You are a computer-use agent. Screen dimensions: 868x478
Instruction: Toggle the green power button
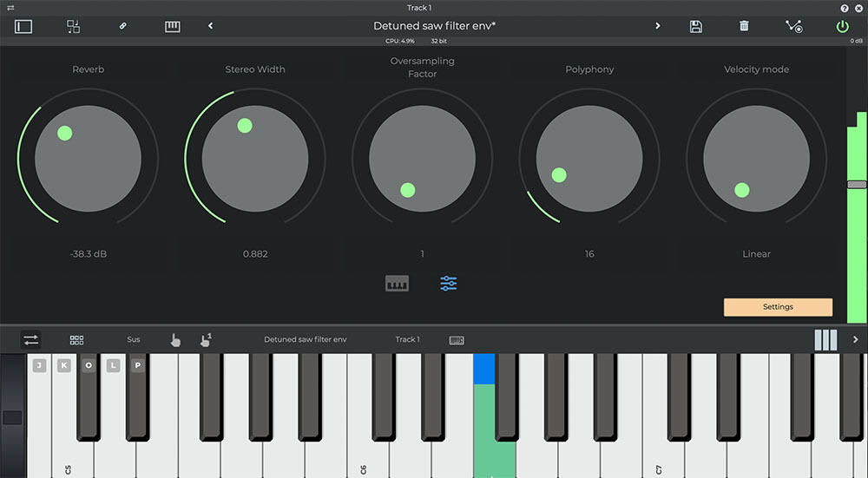coord(842,26)
